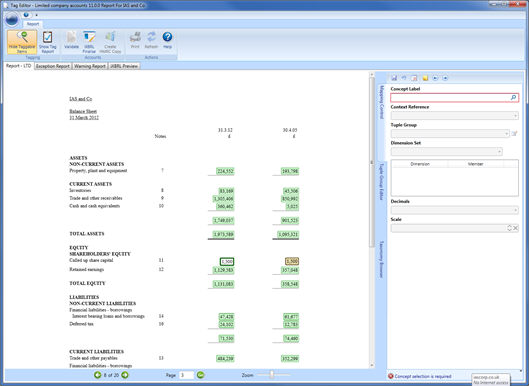The width and height of the screenshot is (529, 386).
Task: Go to previous page with green arrow
Action: pos(98,375)
